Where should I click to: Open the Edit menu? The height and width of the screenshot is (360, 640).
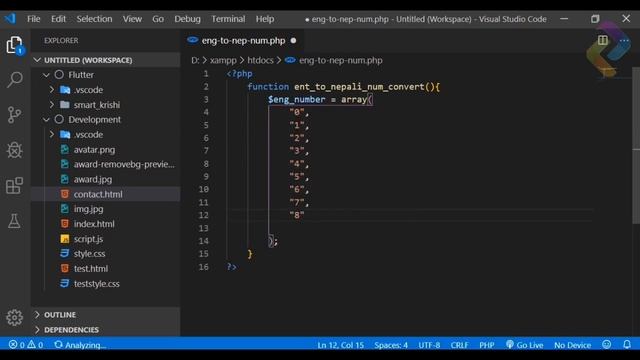[58, 19]
